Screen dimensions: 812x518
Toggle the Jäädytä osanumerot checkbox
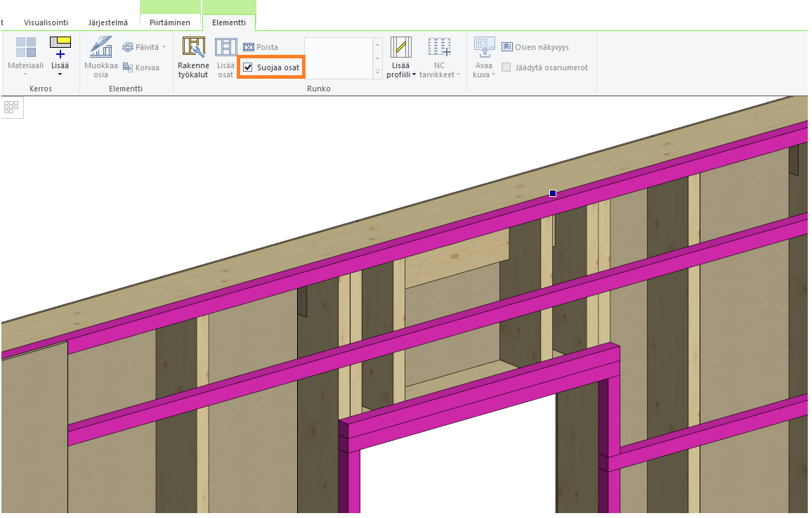click(x=506, y=67)
